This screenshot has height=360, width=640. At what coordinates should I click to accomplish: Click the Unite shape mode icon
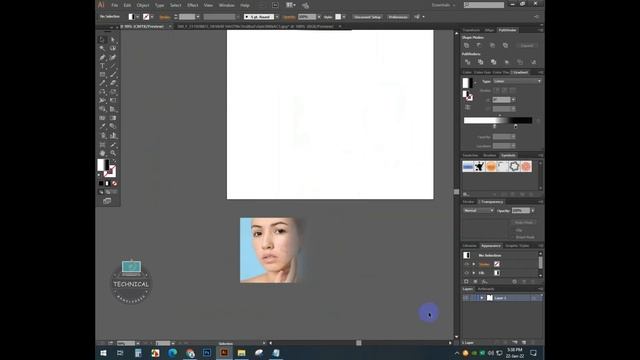click(x=467, y=45)
